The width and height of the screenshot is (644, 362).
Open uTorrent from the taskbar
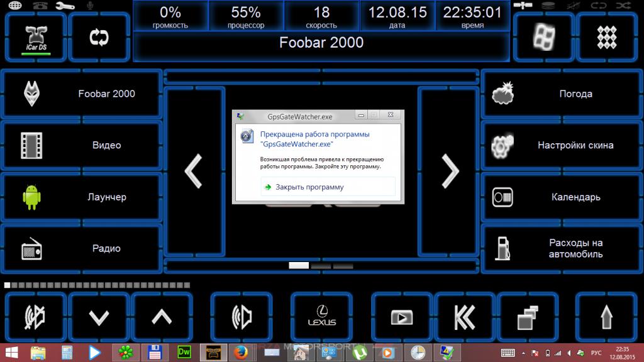click(359, 353)
